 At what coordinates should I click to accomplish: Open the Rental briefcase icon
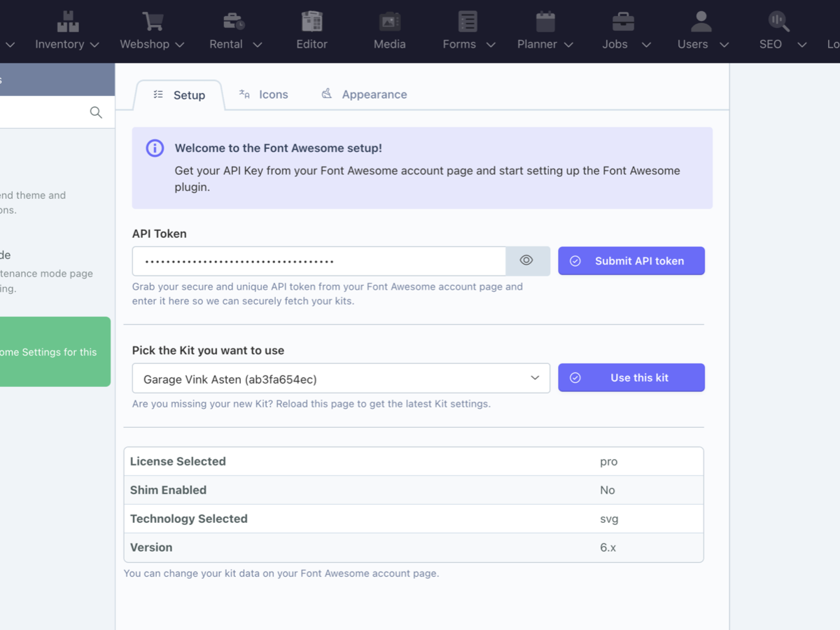point(234,21)
